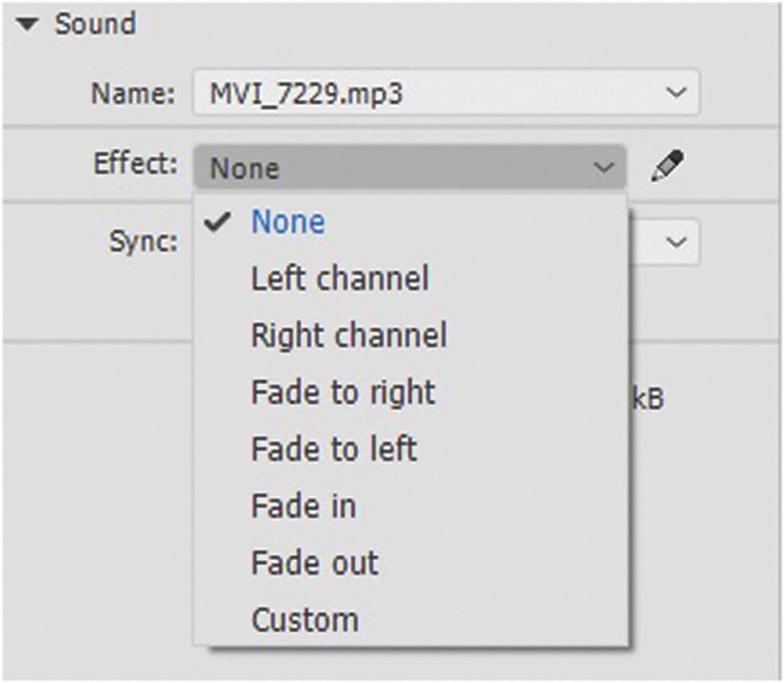
Task: Select the None effect option
Action: pos(287,222)
